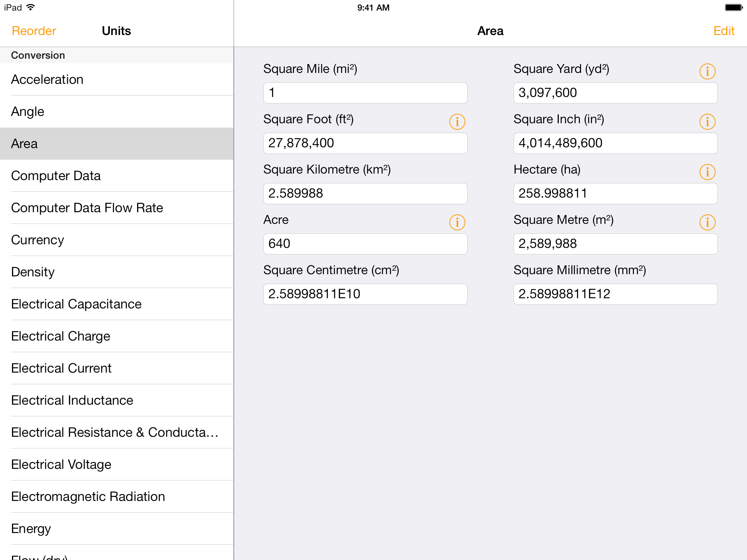The image size is (747, 560).
Task: Tap info icon next to Square Yard
Action: tap(707, 71)
